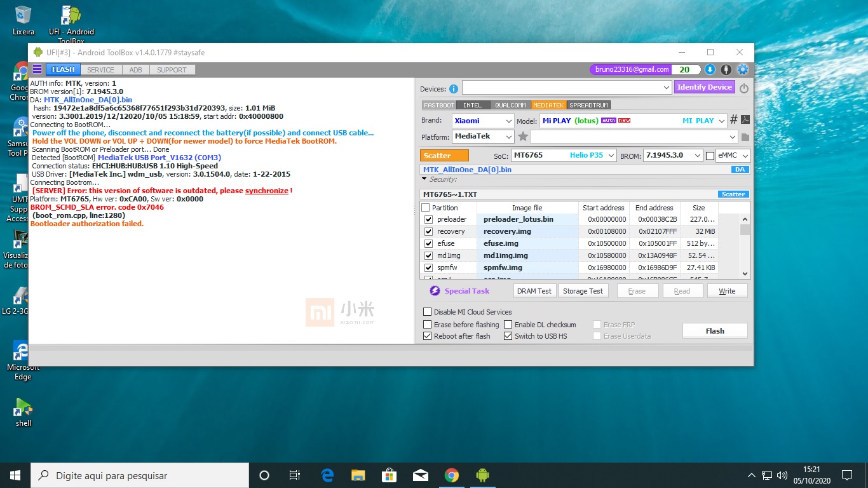Screen dimensions: 868x488
Task: Uncheck the spmfw partition checkbox
Action: pos(428,268)
